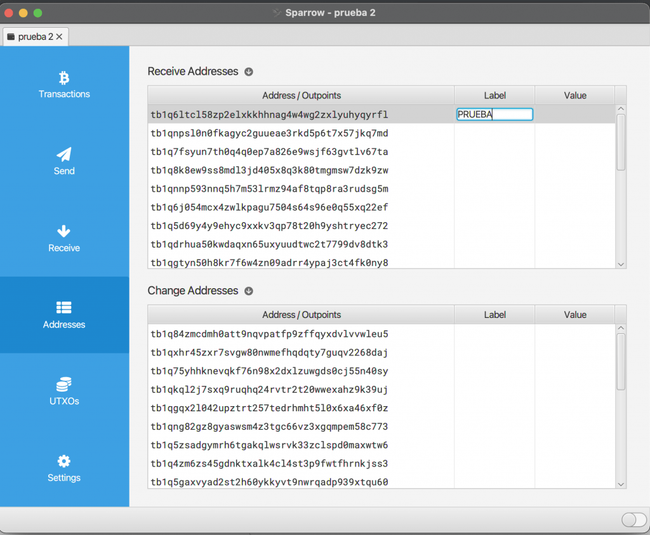Screen dimensions: 650x535
Task: Click the Change table Value column header
Action: (x=575, y=315)
